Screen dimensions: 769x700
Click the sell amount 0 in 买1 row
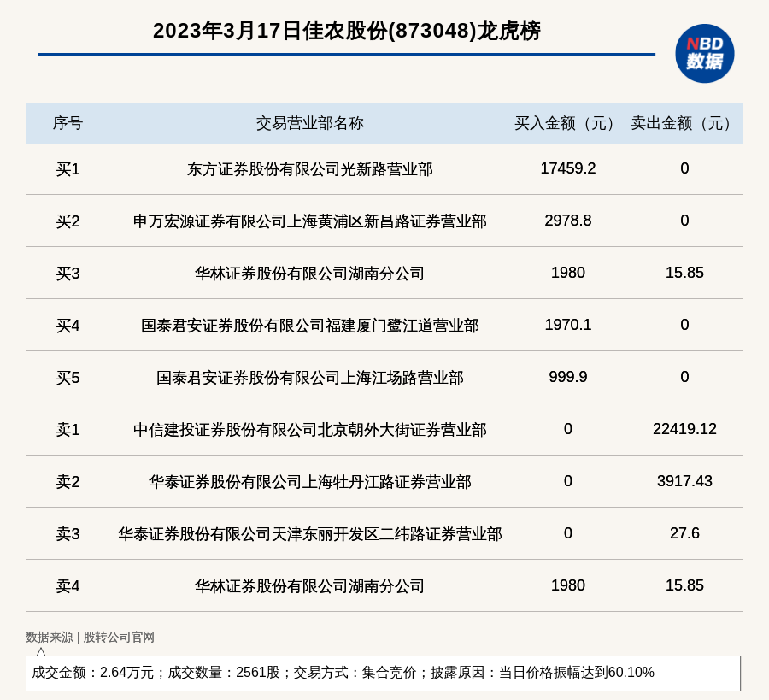tap(684, 168)
